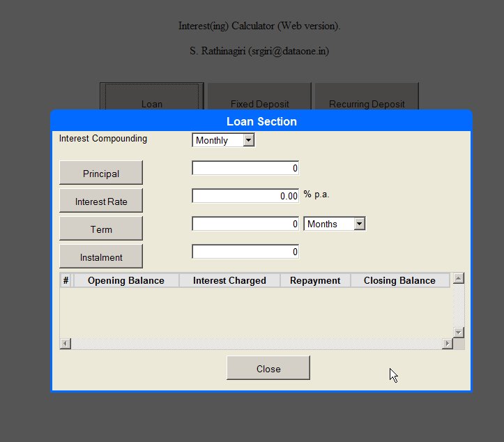Click the Term button
Viewport: 504px width, 442px height.
click(101, 229)
